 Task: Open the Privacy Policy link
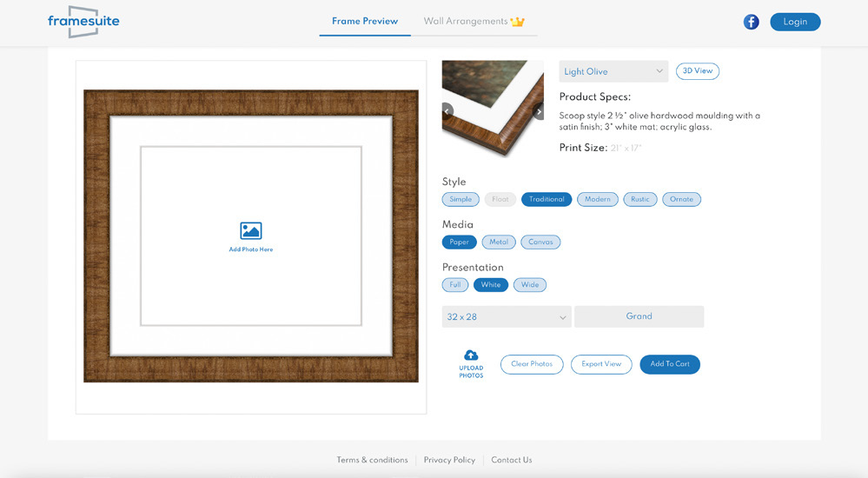point(449,460)
